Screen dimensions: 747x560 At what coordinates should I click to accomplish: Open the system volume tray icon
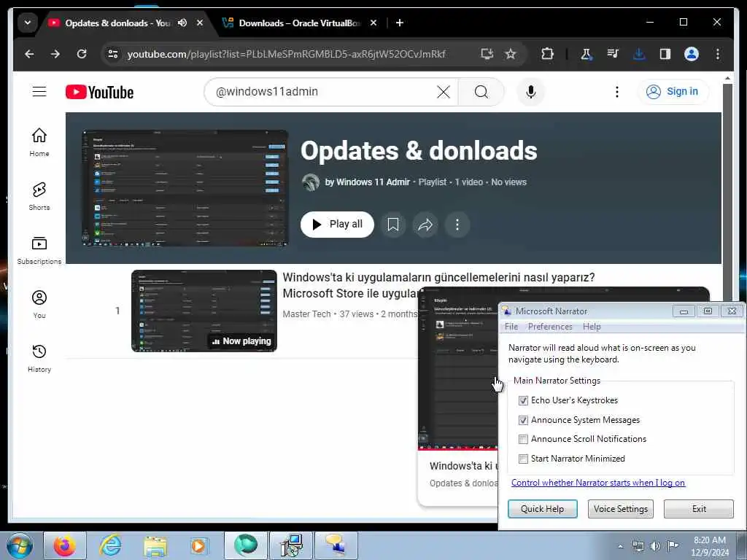655,546
